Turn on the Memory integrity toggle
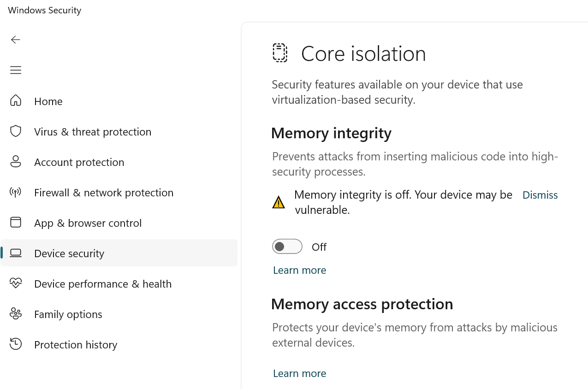Viewport: 588px width, 389px height. [x=287, y=247]
